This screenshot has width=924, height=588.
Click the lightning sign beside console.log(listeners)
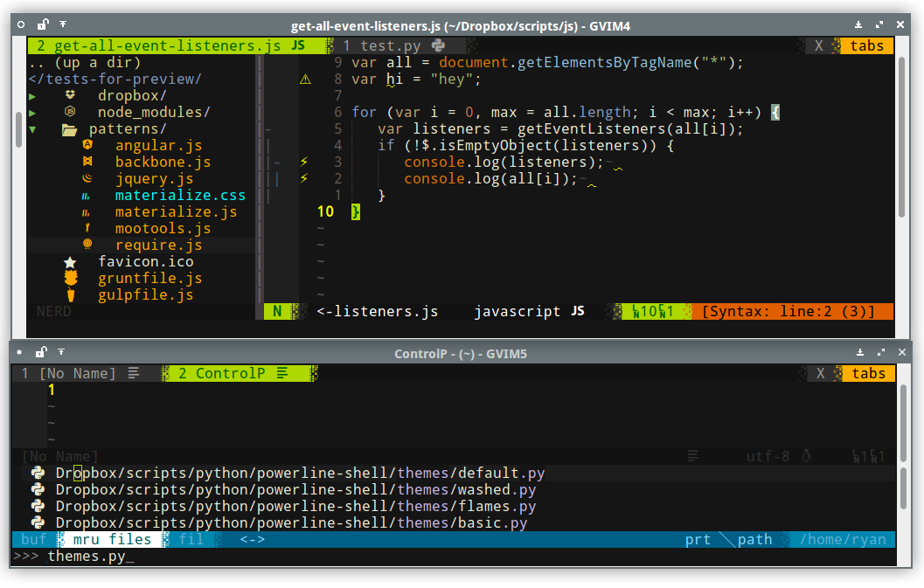pyautogui.click(x=304, y=162)
